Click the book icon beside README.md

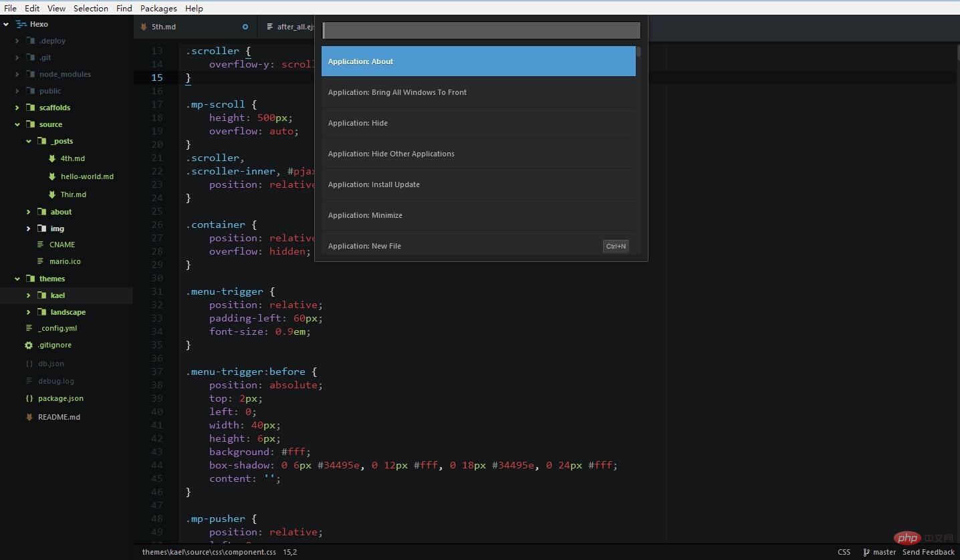(x=29, y=417)
